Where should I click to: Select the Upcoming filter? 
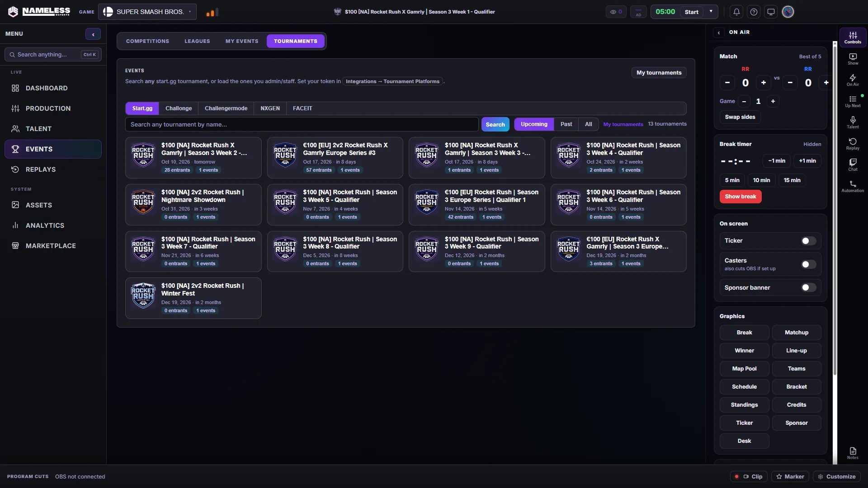(534, 124)
